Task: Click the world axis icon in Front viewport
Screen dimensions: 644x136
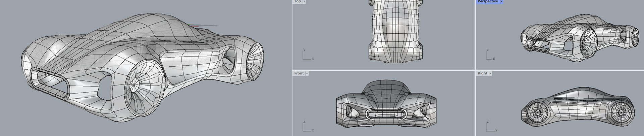Action: click(308, 126)
